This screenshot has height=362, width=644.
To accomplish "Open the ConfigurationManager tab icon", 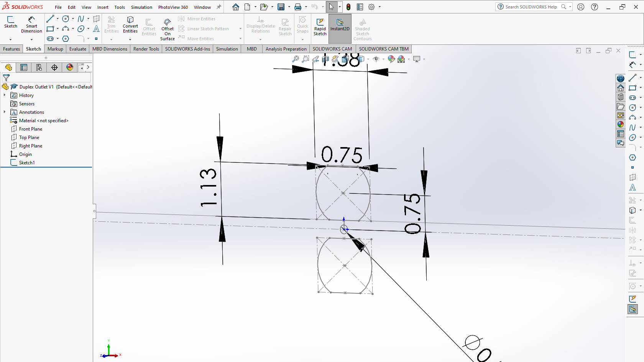I will point(39,67).
